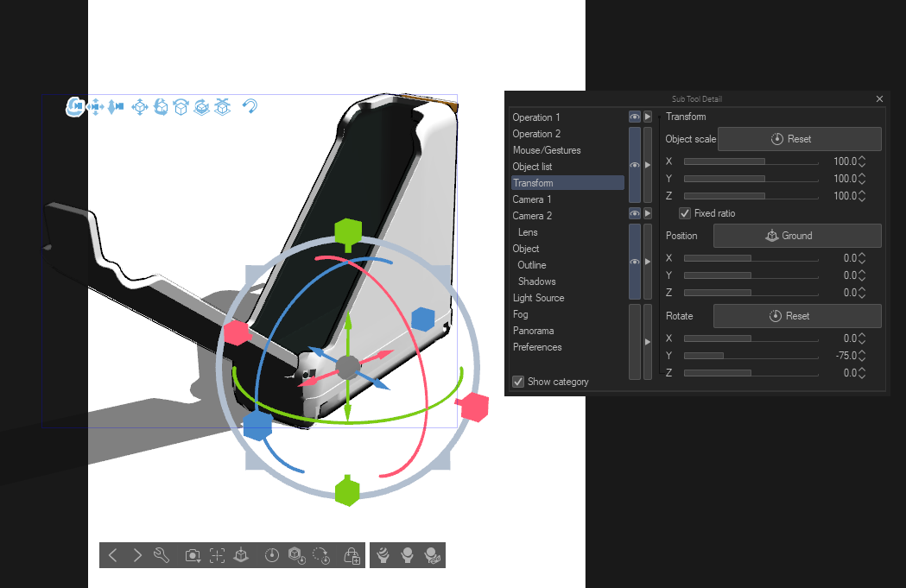
Task: Click the camera pan movement icon
Action: pyautogui.click(x=96, y=106)
